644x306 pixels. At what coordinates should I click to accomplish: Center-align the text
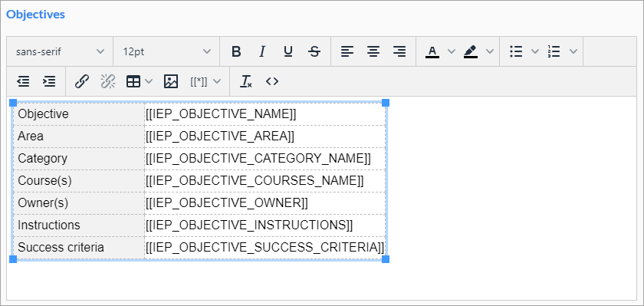click(373, 51)
